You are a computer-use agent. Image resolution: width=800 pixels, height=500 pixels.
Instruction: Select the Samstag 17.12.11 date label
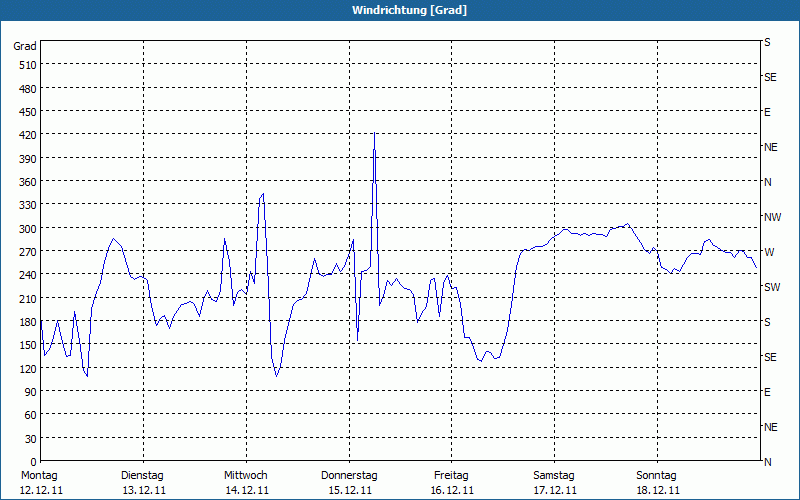pos(554,482)
